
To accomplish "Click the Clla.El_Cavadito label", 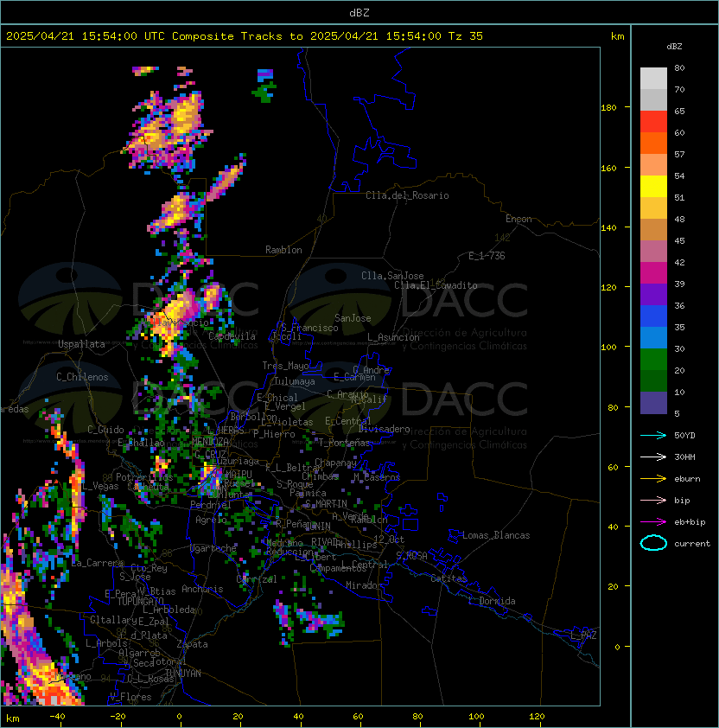I will pos(436,285).
